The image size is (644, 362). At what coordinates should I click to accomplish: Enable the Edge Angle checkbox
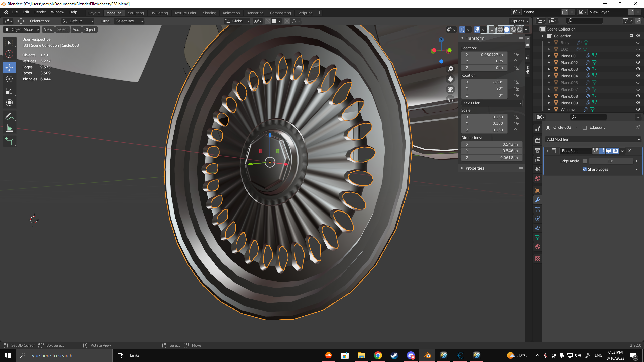585,161
